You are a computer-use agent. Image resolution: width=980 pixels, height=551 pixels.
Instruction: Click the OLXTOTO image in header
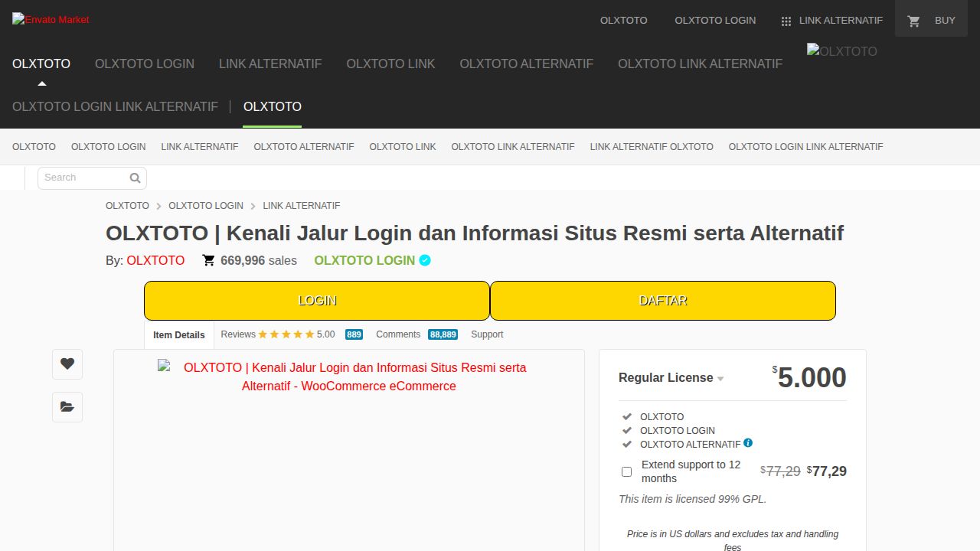(842, 51)
